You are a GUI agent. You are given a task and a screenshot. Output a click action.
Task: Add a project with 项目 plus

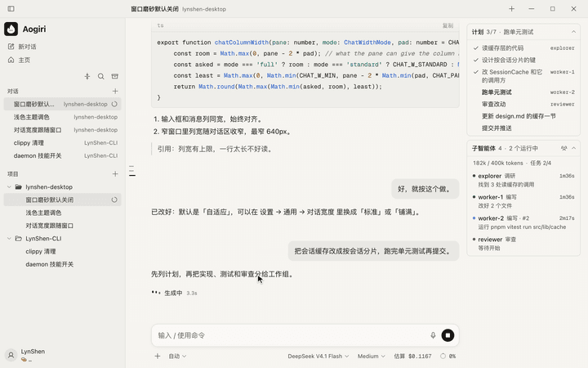pyautogui.click(x=115, y=174)
